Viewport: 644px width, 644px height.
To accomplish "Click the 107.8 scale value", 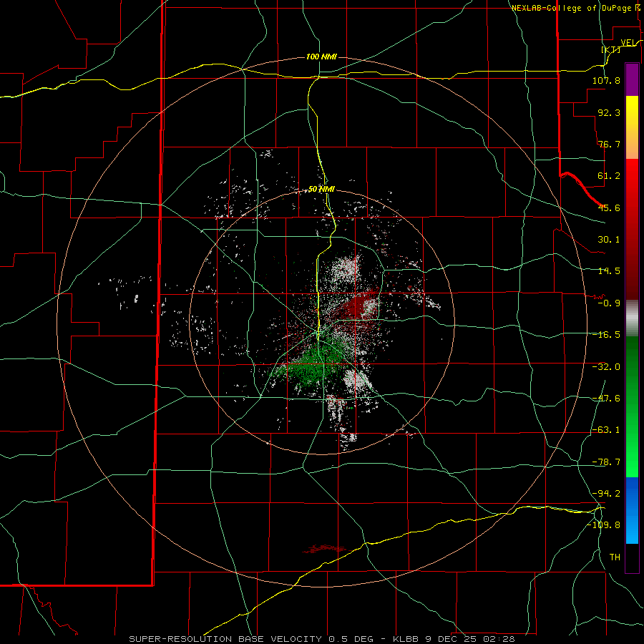I will 606,80.
